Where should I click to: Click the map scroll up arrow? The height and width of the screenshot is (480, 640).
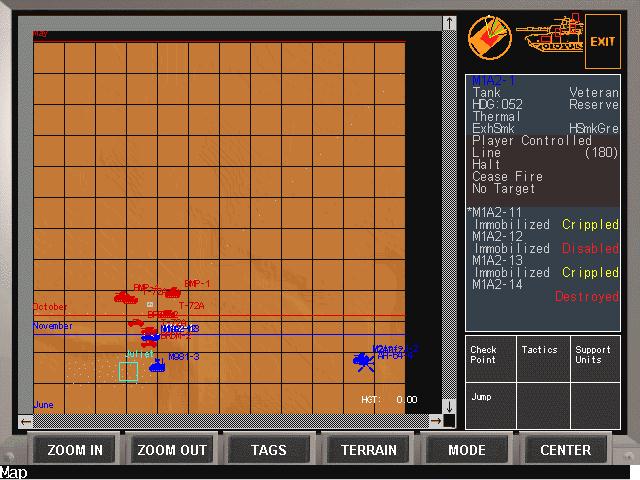[x=449, y=23]
